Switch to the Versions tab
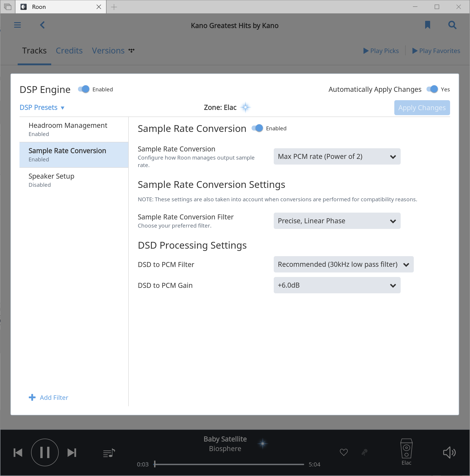470x476 pixels. coord(108,50)
